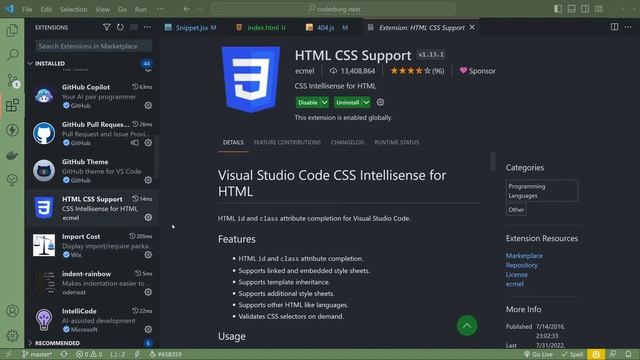Open the Selection menu
This screenshot has width=640, height=360.
point(73,9)
